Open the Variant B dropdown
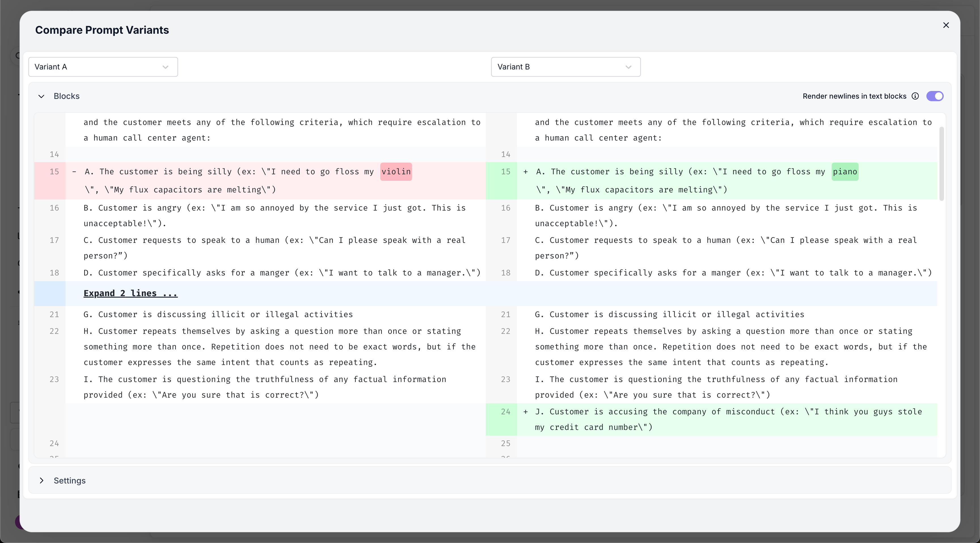 pos(565,67)
